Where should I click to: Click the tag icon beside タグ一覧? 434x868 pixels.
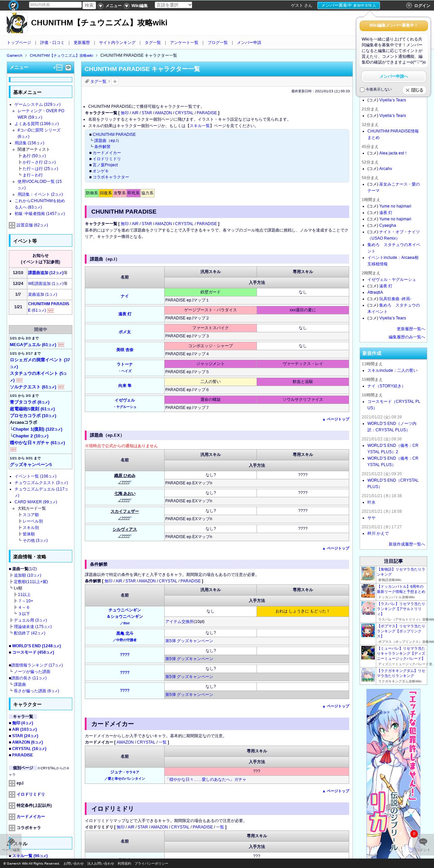tap(87, 81)
